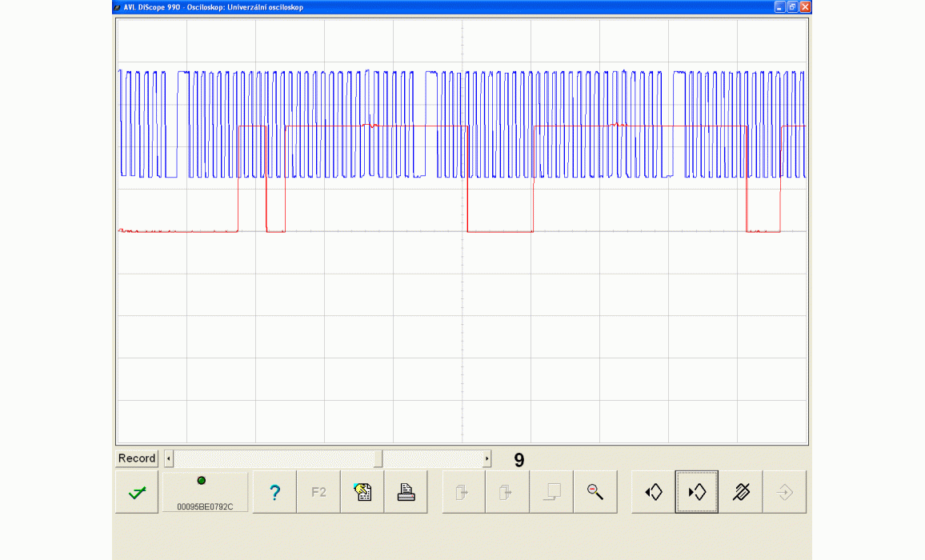The width and height of the screenshot is (925, 560).
Task: Print the oscilloscope waveform
Action: tap(406, 493)
